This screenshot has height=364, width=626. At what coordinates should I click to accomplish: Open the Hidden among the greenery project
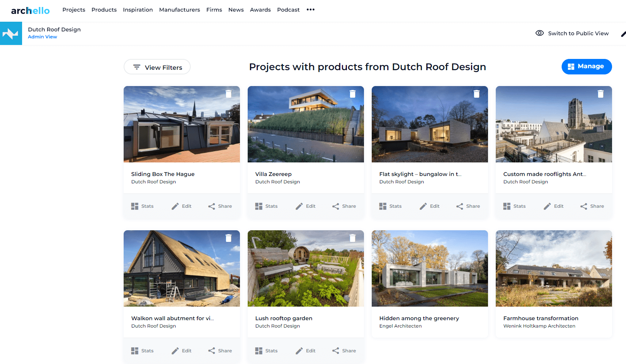(419, 318)
